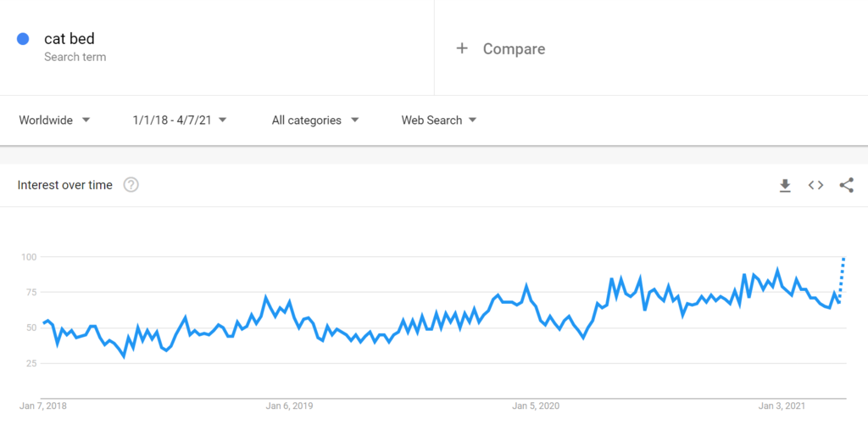This screenshot has width=868, height=431.
Task: Select the Jan 7, 2018 axis label
Action: pyautogui.click(x=42, y=406)
